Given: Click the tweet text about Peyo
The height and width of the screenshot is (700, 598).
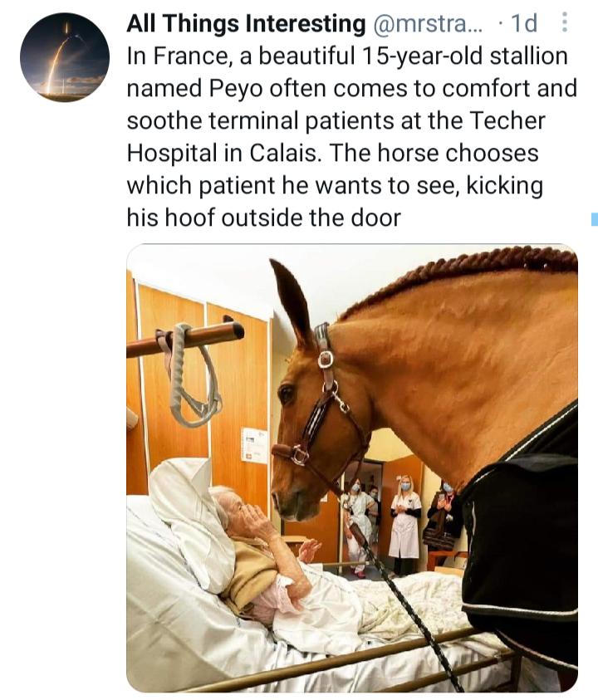Looking at the screenshot, I should [x=349, y=137].
